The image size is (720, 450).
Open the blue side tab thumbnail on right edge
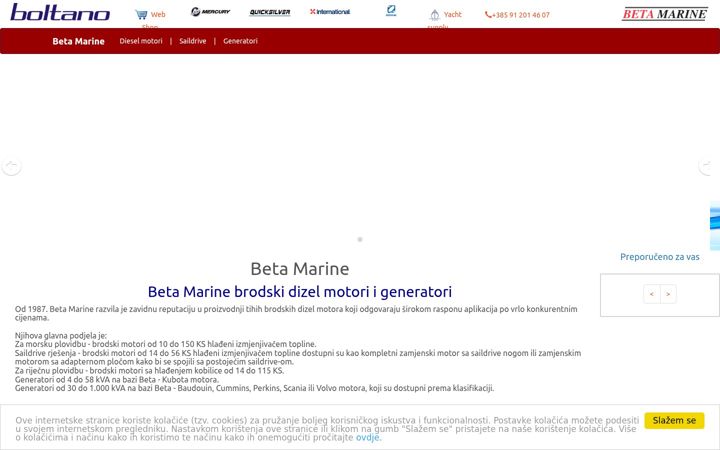[715, 226]
